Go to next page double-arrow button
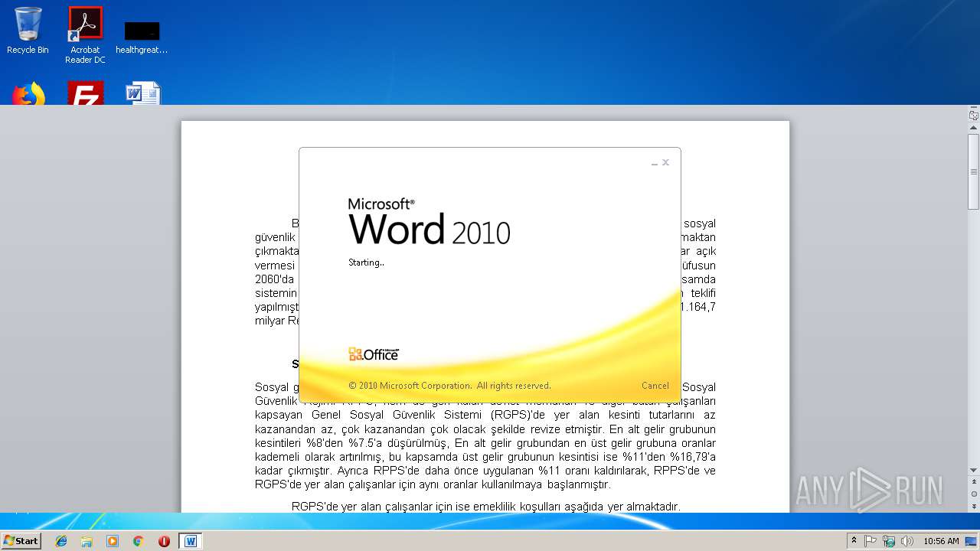The image size is (980, 551). (x=973, y=505)
